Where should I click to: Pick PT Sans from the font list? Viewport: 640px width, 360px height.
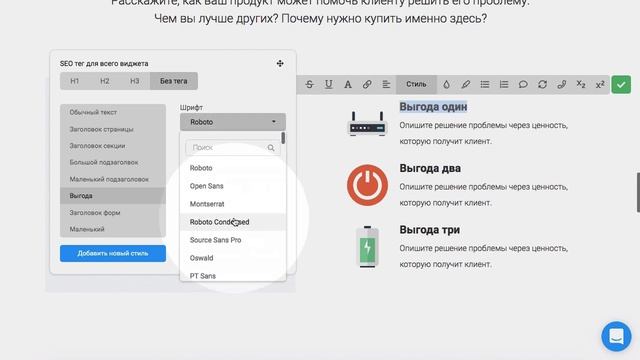(x=233, y=275)
